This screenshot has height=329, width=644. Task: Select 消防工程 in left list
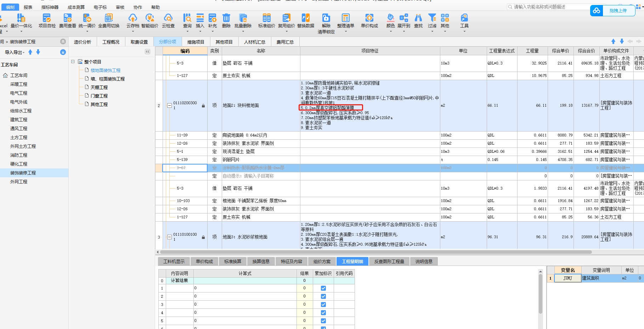(x=19, y=155)
